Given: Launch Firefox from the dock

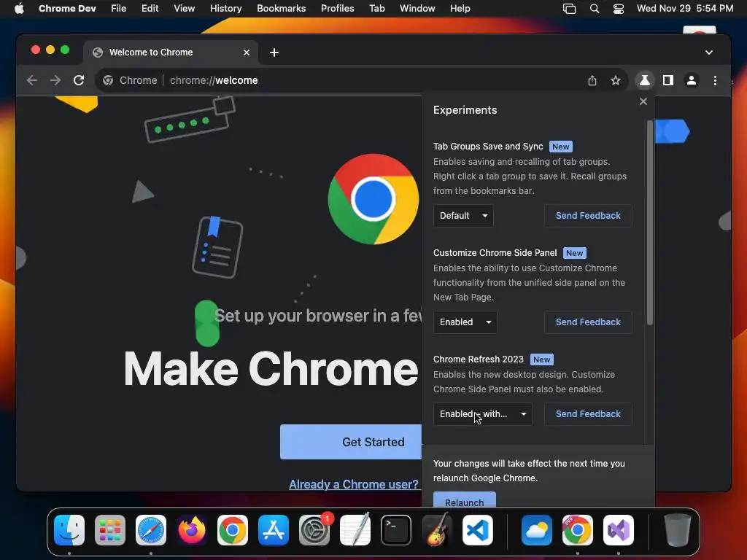Looking at the screenshot, I should click(192, 530).
